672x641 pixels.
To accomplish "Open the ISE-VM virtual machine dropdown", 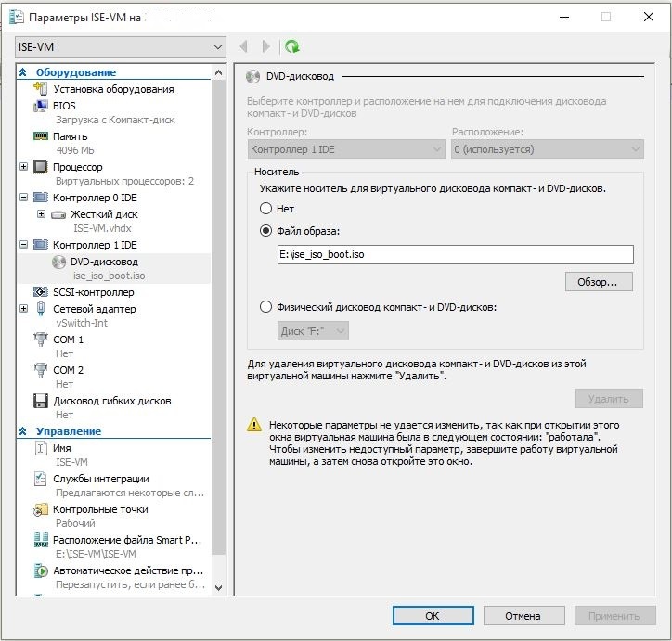I will coord(121,46).
